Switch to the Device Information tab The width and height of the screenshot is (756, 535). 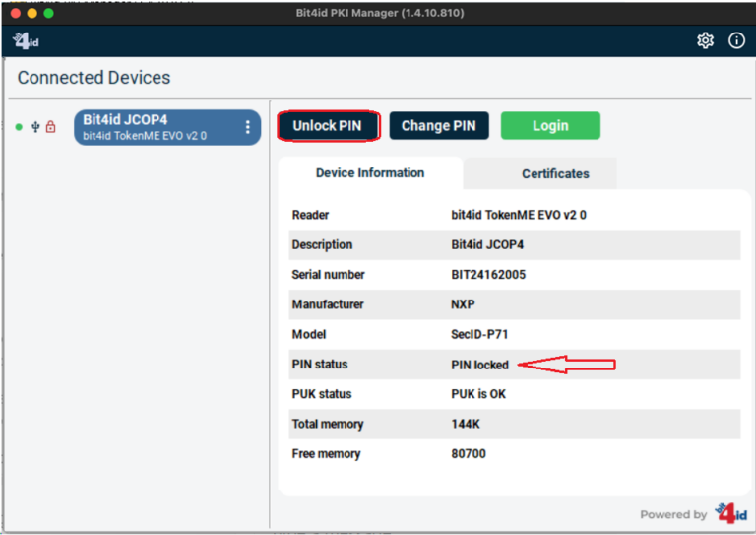(370, 173)
